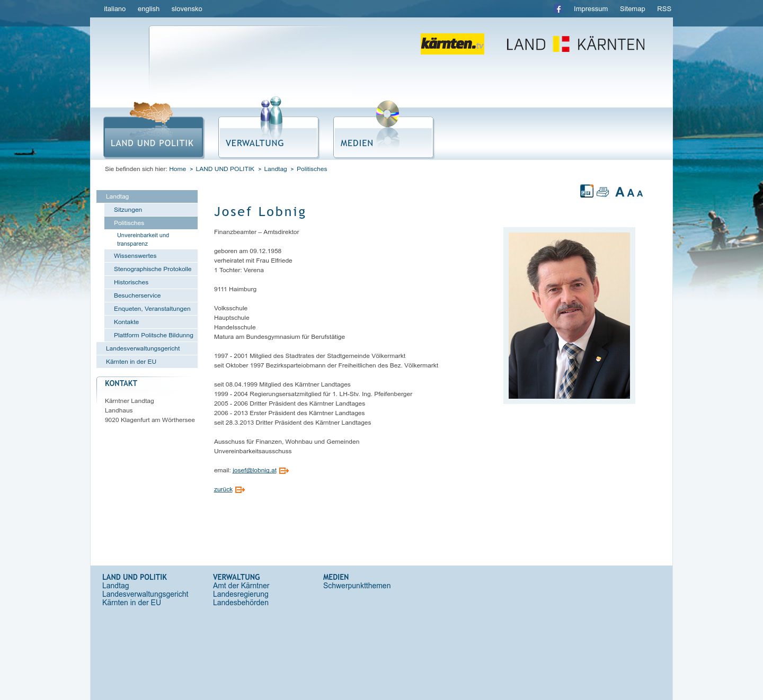
Task: Select Politisches in the sidebar
Action: [x=151, y=223]
